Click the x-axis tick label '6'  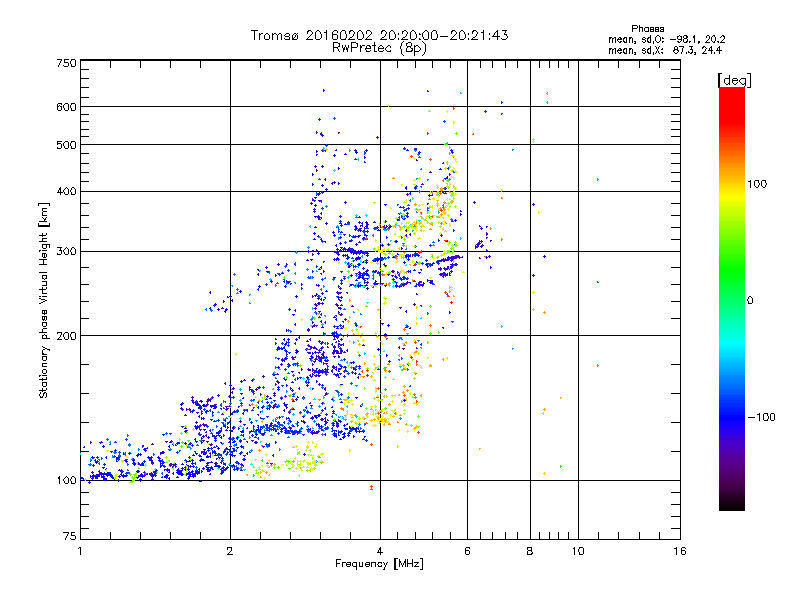(467, 551)
